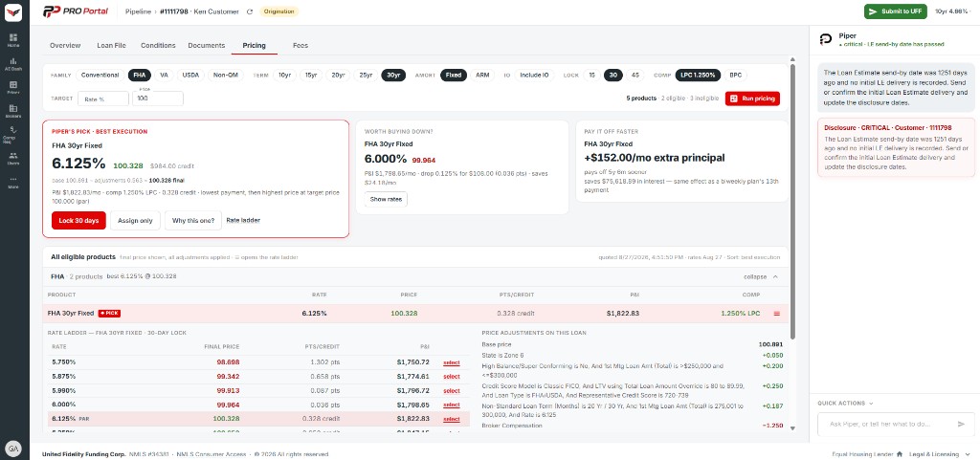980x460 pixels.
Task: Click the Price input field showing 100
Action: [x=158, y=99]
